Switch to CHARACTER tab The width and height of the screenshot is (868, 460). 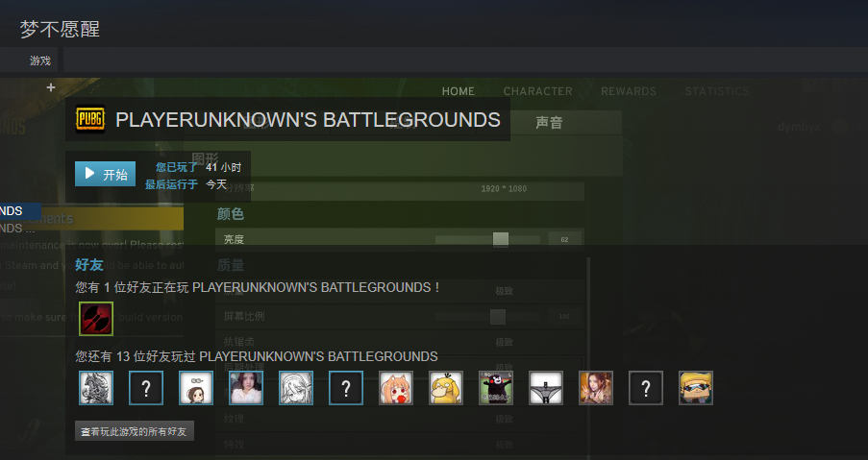coord(537,91)
